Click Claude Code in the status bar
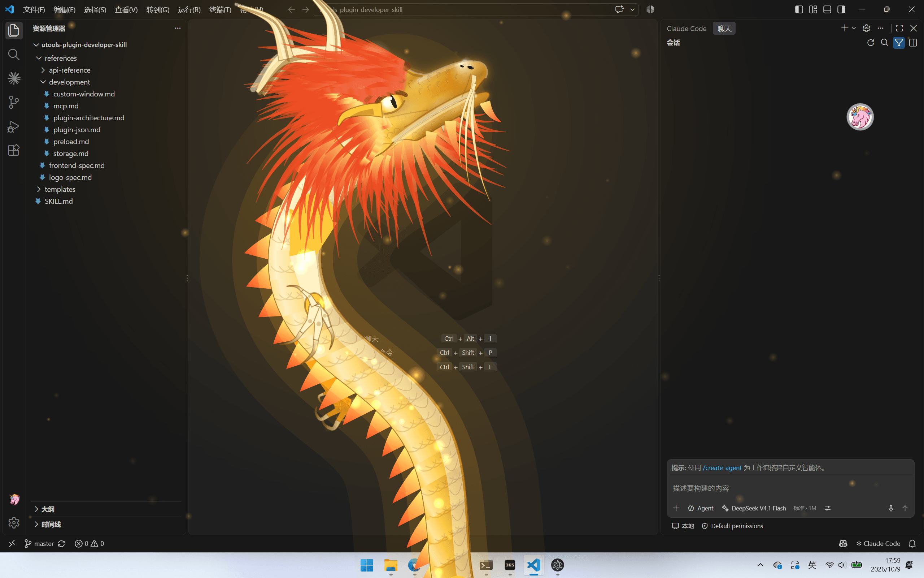The height and width of the screenshot is (578, 924). tap(878, 544)
